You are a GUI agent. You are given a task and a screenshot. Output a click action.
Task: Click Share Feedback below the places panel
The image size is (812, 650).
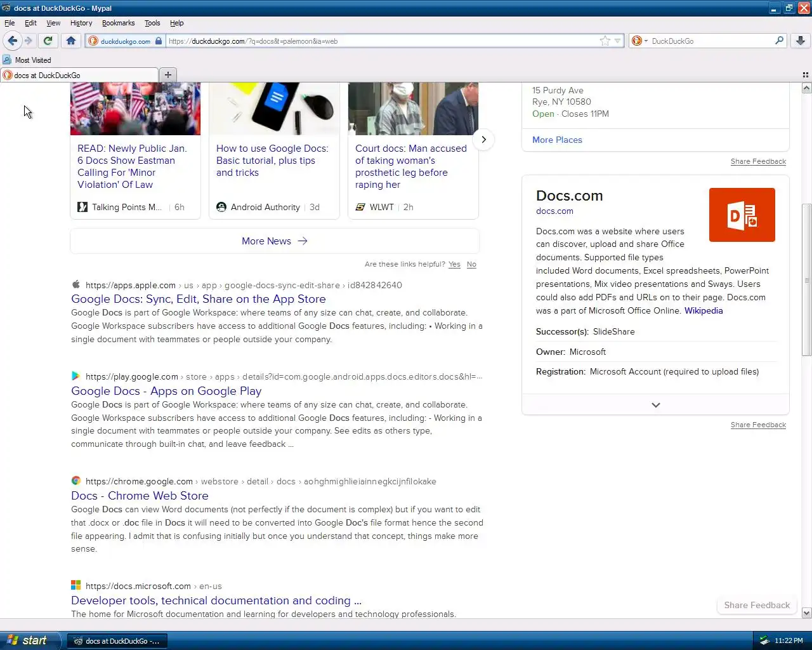[x=758, y=161]
